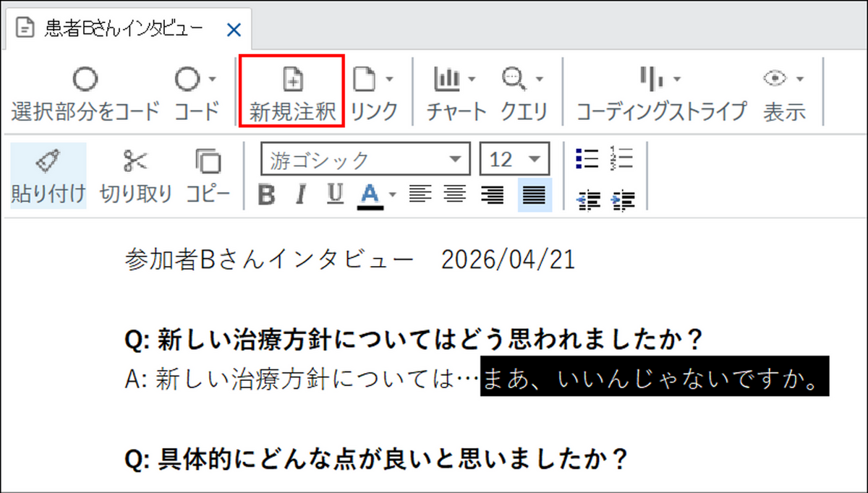The image size is (868, 493).
Task: Insert a bulleted list
Action: [x=587, y=158]
